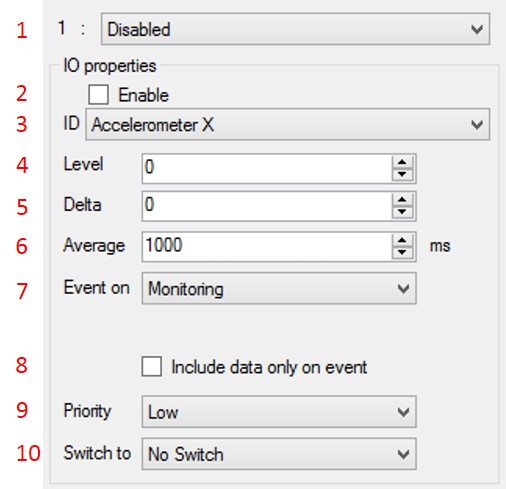Screen dimensions: 506x489
Task: Decrease Level with the down arrow
Action: [402, 174]
